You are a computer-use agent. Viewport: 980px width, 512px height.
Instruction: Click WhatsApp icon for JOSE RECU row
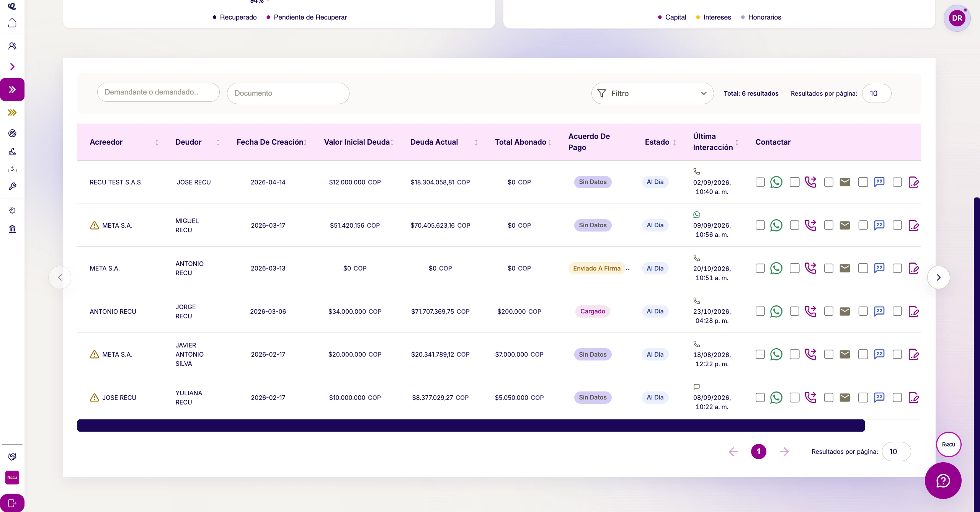[x=776, y=182]
